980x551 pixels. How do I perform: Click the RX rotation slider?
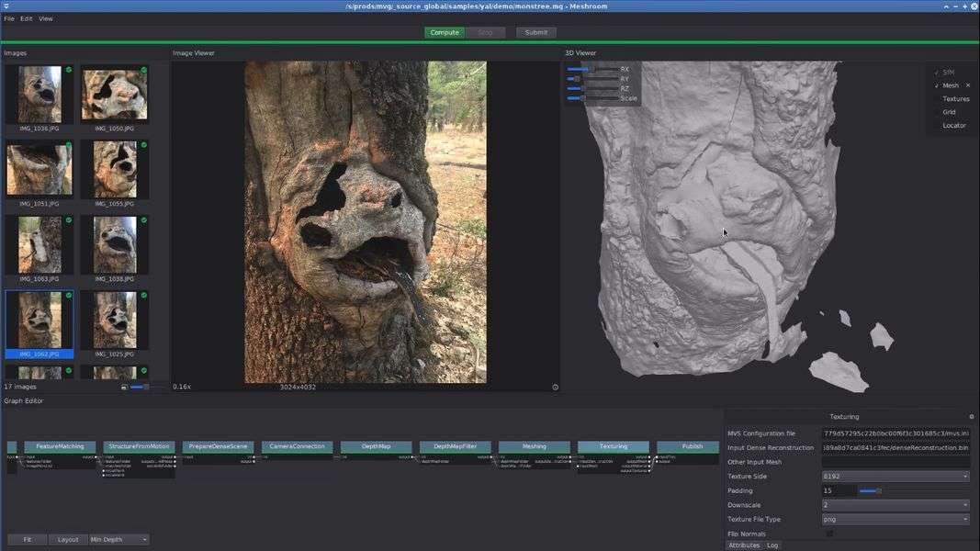point(591,70)
